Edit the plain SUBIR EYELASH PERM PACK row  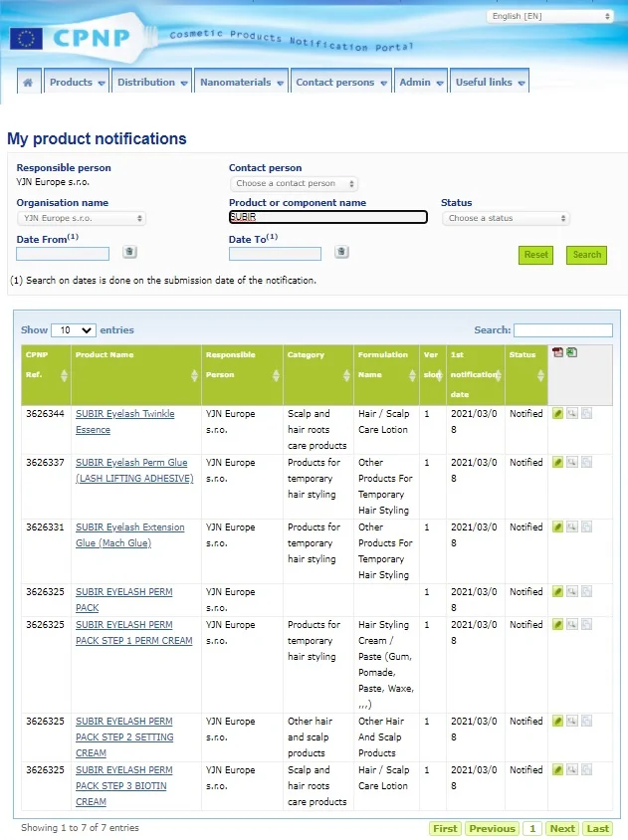pos(557,592)
